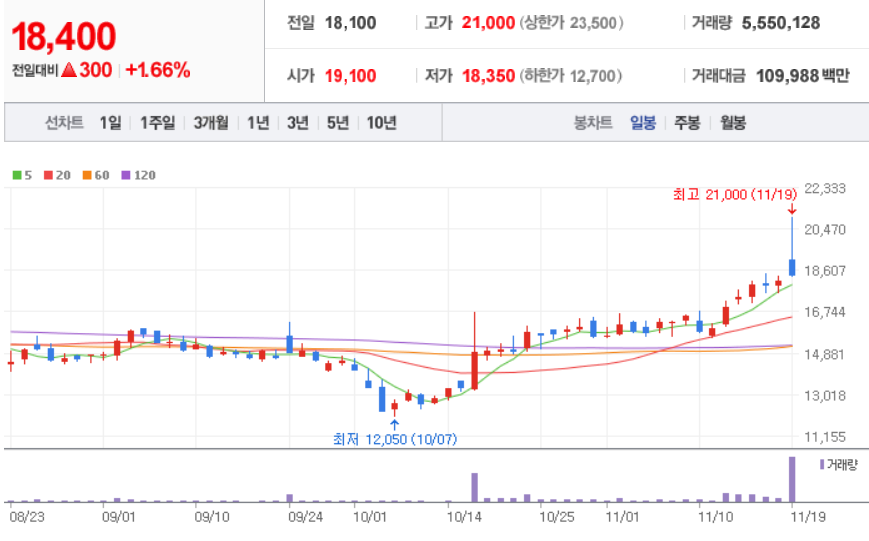Show the 5년 line chart
The image size is (869, 541).
[338, 123]
